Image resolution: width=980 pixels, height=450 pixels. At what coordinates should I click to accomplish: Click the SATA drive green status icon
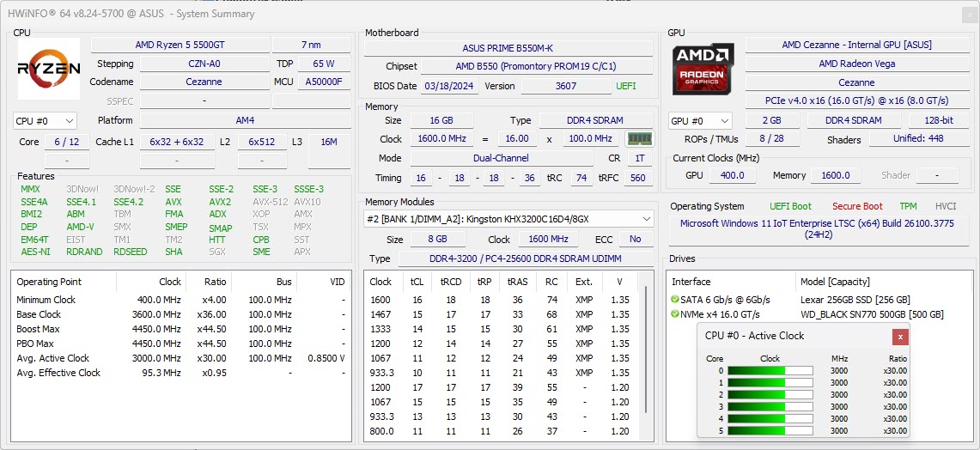point(675,300)
